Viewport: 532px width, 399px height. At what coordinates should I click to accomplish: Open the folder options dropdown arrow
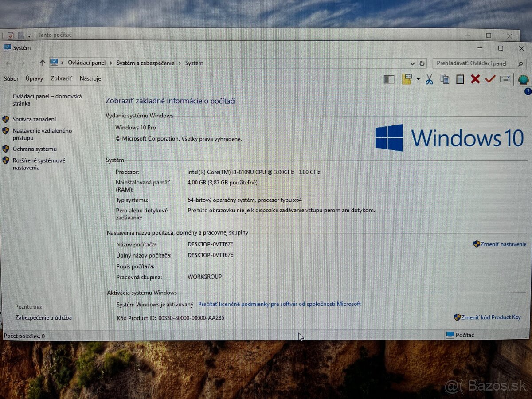(x=418, y=79)
